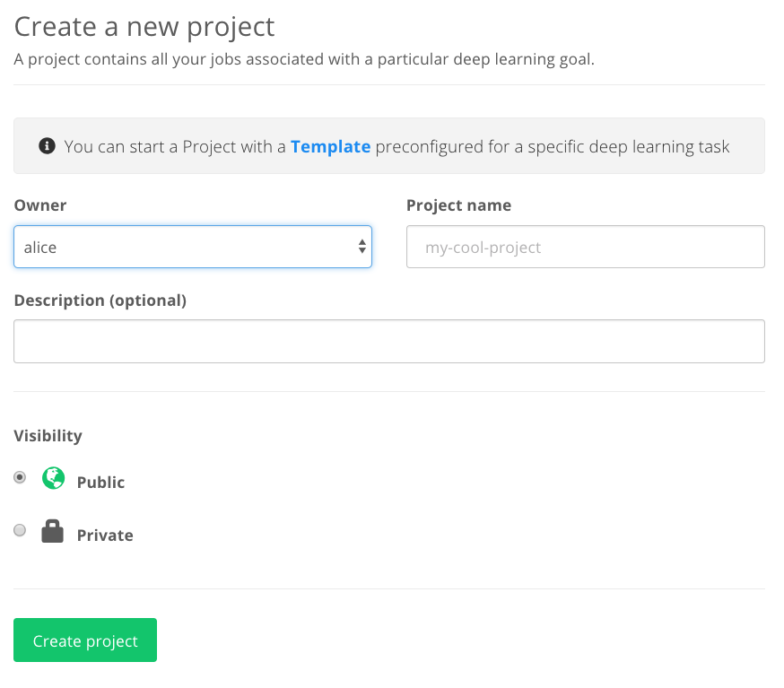Image resolution: width=784 pixels, height=688 pixels.
Task: Click the my-cool-project name input field
Action: click(x=585, y=246)
